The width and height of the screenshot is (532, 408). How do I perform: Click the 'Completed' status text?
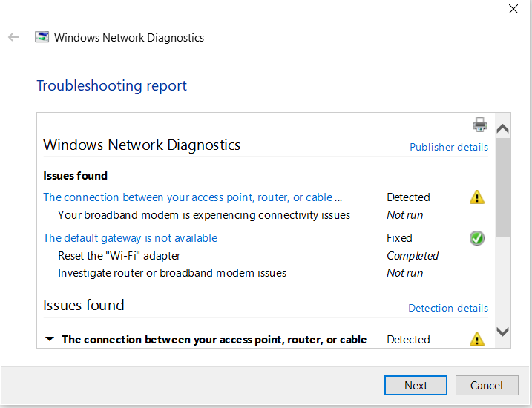[413, 256]
